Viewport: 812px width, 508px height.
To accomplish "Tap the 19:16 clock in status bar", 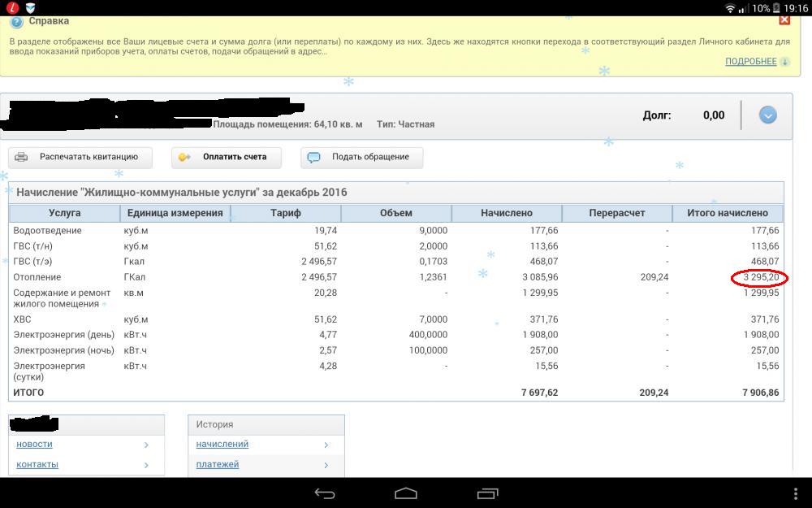I will (x=796, y=8).
